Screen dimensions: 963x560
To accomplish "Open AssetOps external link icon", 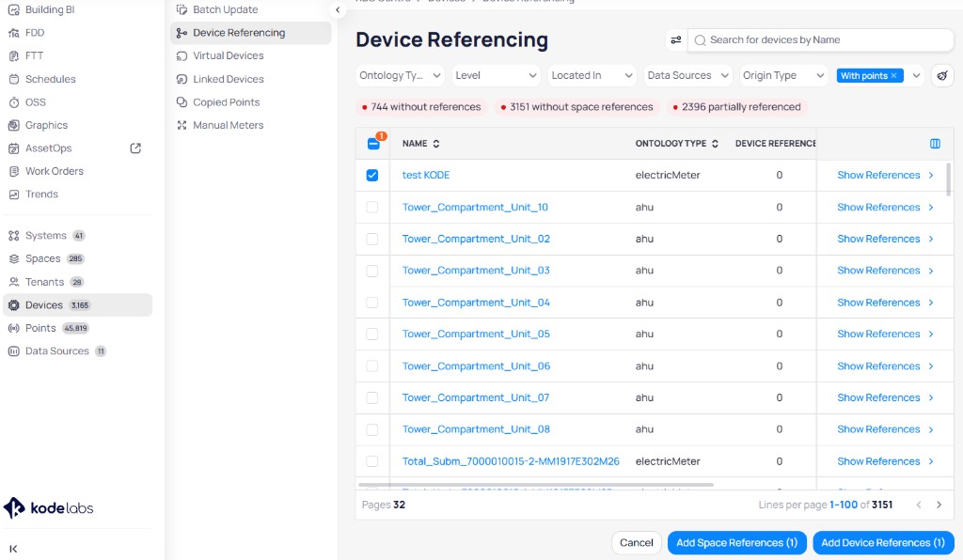I will (135, 148).
